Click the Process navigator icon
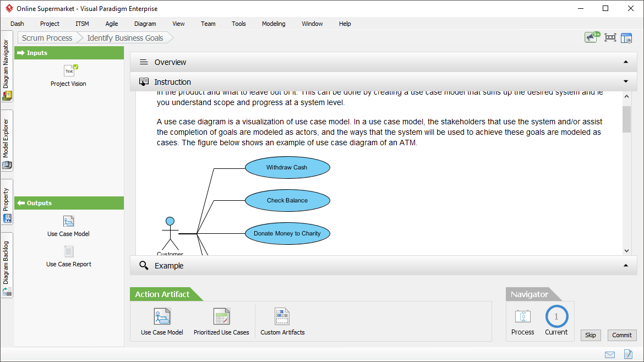644x362 pixels. (x=523, y=316)
